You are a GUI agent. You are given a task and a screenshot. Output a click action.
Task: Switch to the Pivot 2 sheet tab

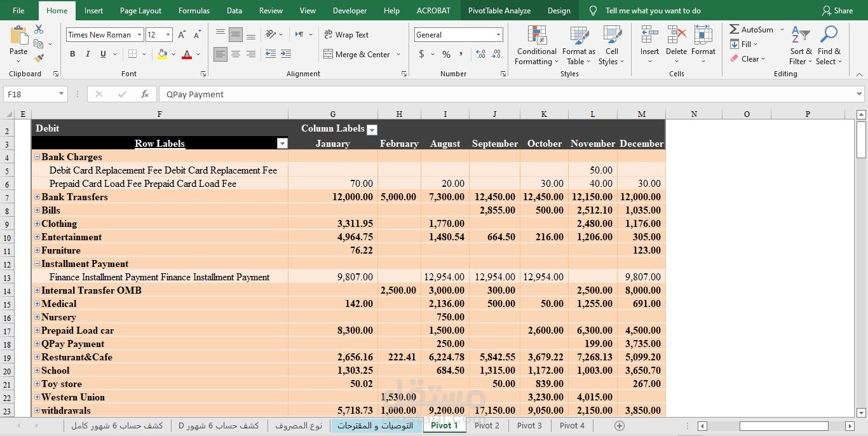point(487,426)
